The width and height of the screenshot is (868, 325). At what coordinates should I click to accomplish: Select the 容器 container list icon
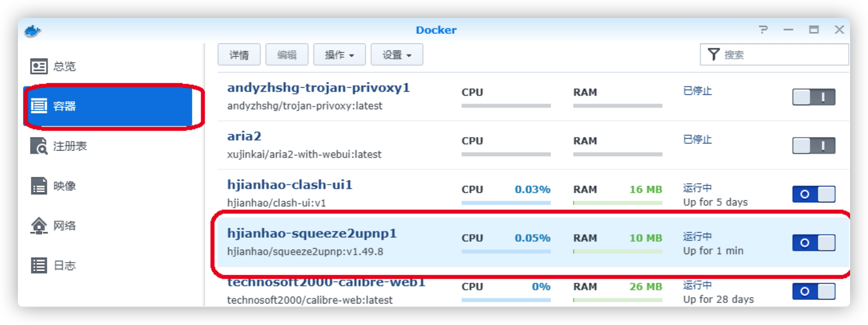coord(39,106)
